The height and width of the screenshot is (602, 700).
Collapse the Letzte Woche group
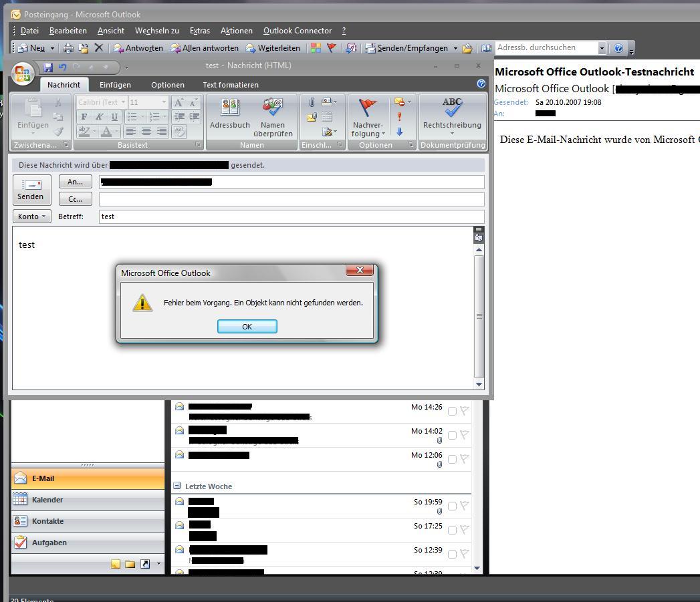pos(177,486)
